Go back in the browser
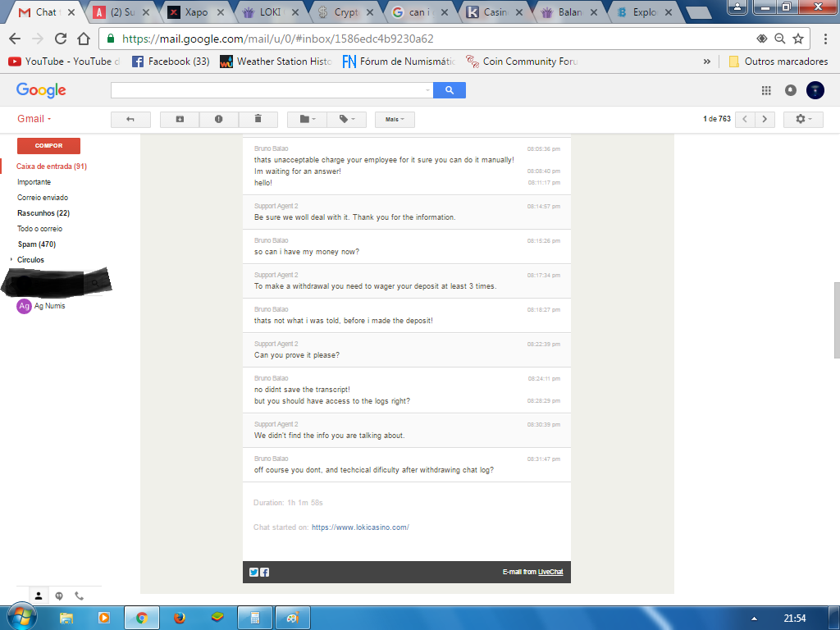Image resolution: width=840 pixels, height=630 pixels. (x=15, y=39)
